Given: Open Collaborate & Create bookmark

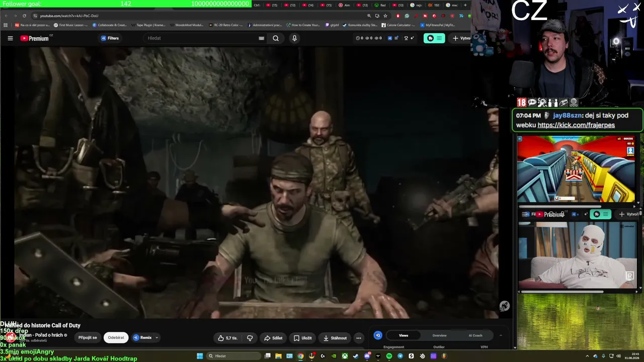Looking at the screenshot, I should click(109, 25).
